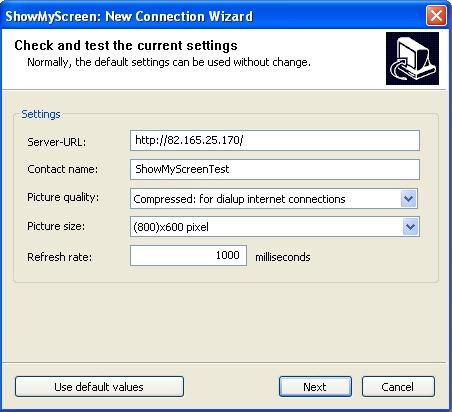Click the Picture quality label
Screen dimensions: 452x412
click(63, 197)
